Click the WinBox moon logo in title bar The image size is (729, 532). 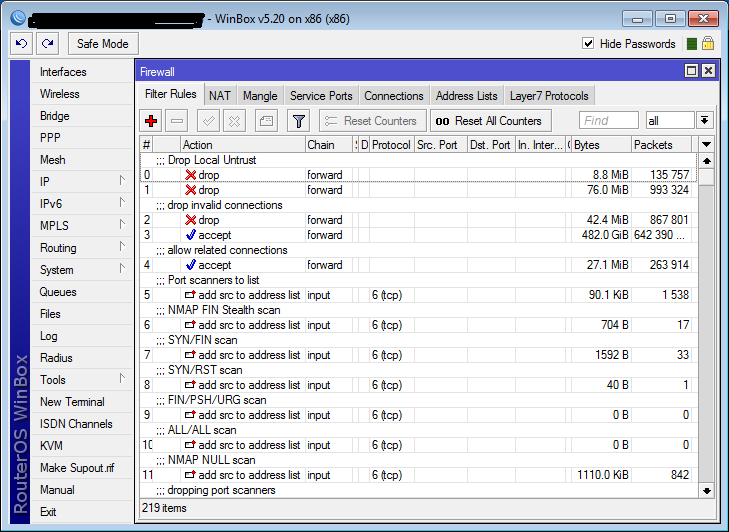tap(18, 18)
